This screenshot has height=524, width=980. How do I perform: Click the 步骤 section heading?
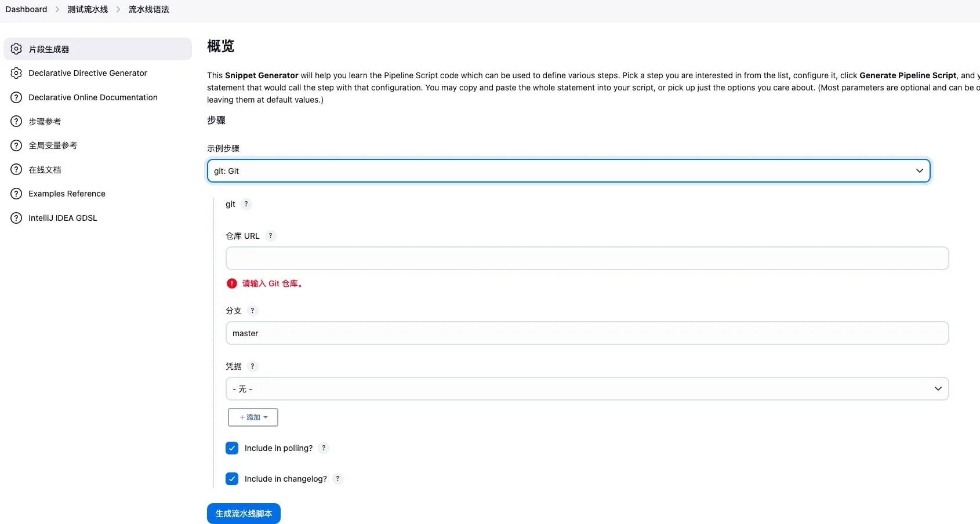point(216,120)
